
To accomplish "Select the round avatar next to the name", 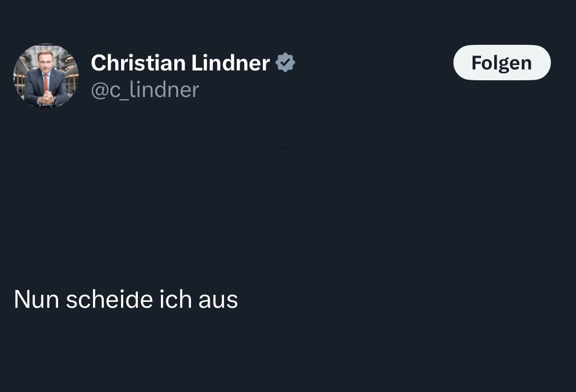I will click(x=46, y=76).
